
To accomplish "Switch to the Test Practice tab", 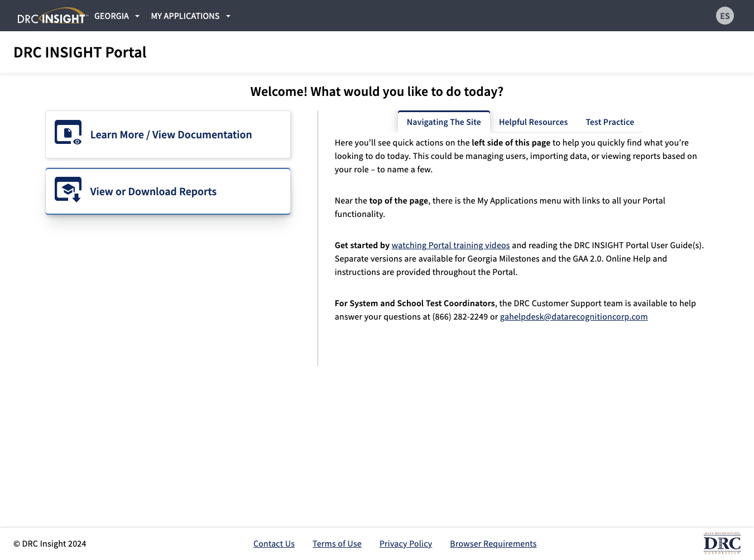I will (x=609, y=122).
